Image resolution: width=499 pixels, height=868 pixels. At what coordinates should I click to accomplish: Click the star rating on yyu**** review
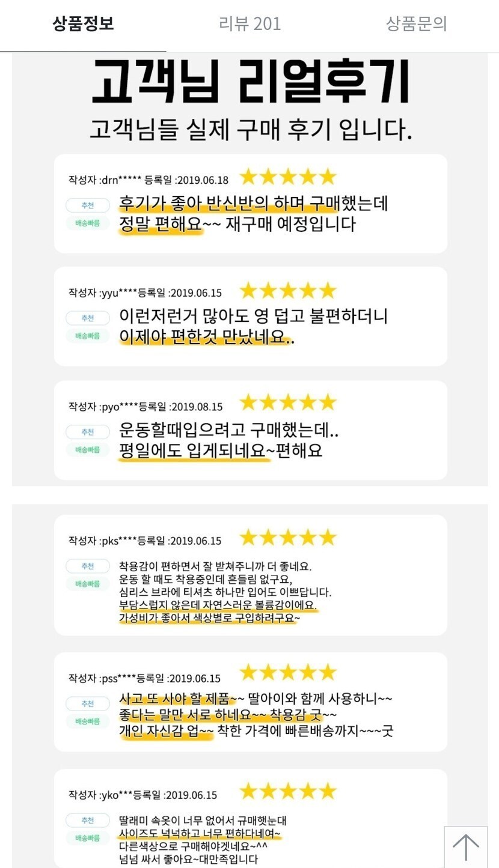tap(288, 291)
